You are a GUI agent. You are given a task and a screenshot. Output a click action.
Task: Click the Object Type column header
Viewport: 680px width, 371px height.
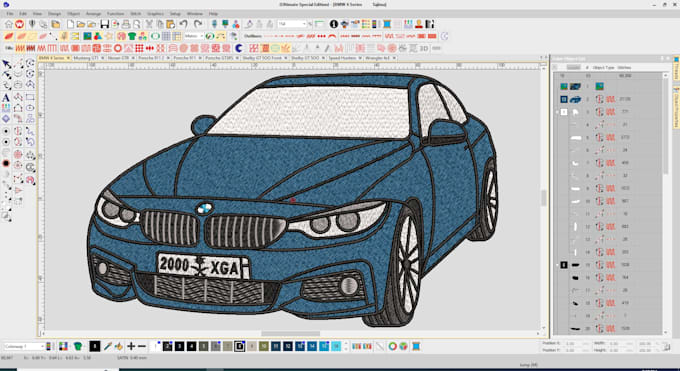603,67
